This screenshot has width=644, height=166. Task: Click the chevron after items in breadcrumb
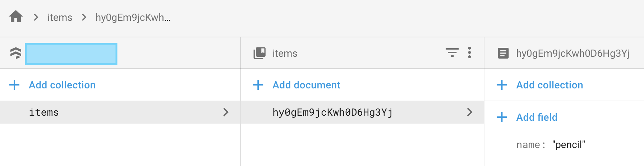click(84, 17)
